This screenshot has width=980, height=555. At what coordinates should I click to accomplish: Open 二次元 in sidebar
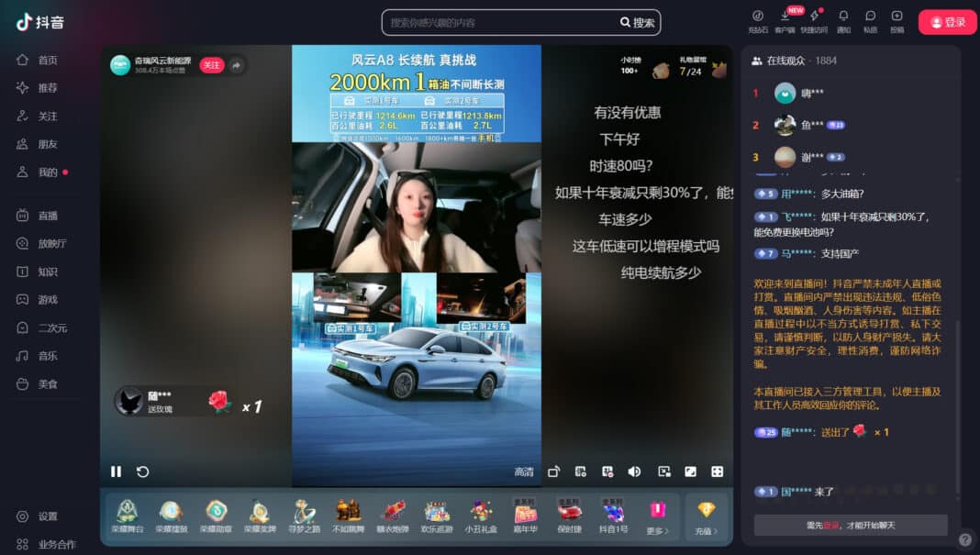[x=41, y=328]
